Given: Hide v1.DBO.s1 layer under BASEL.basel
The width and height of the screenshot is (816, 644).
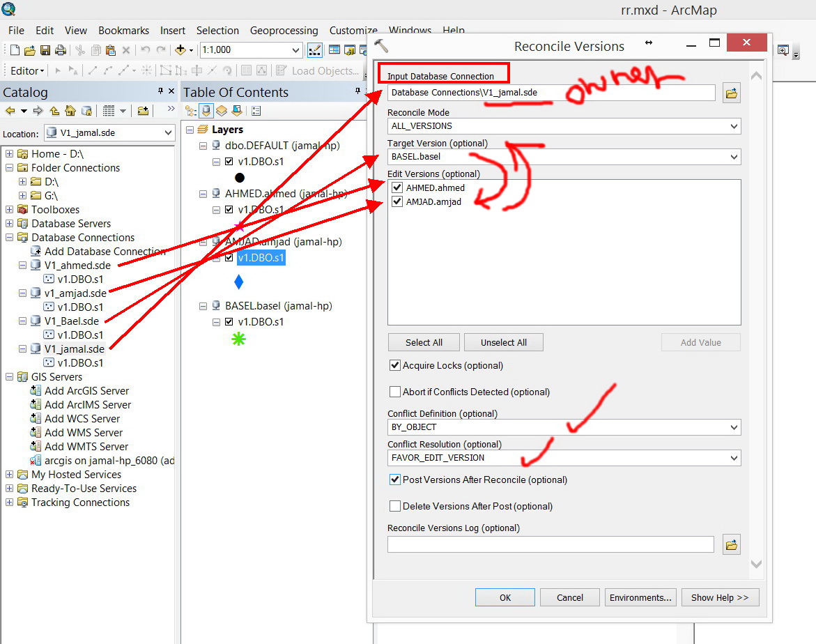Looking at the screenshot, I should pos(229,322).
